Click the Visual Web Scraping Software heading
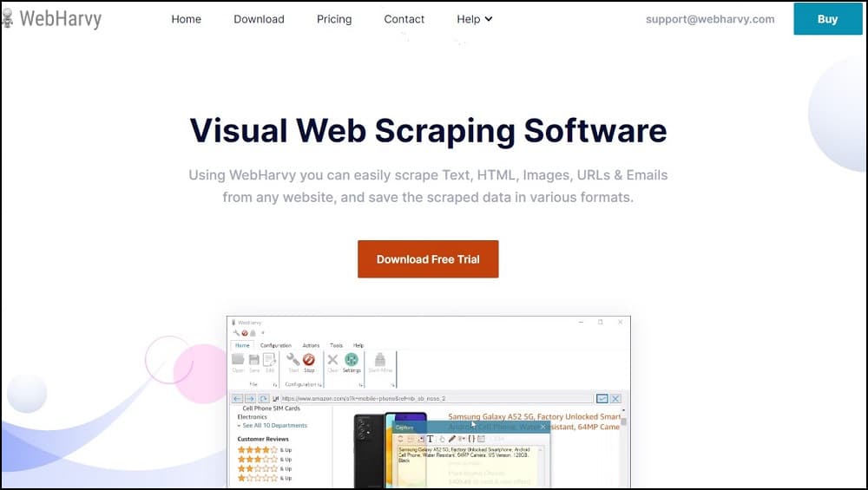The image size is (868, 490). click(x=428, y=130)
